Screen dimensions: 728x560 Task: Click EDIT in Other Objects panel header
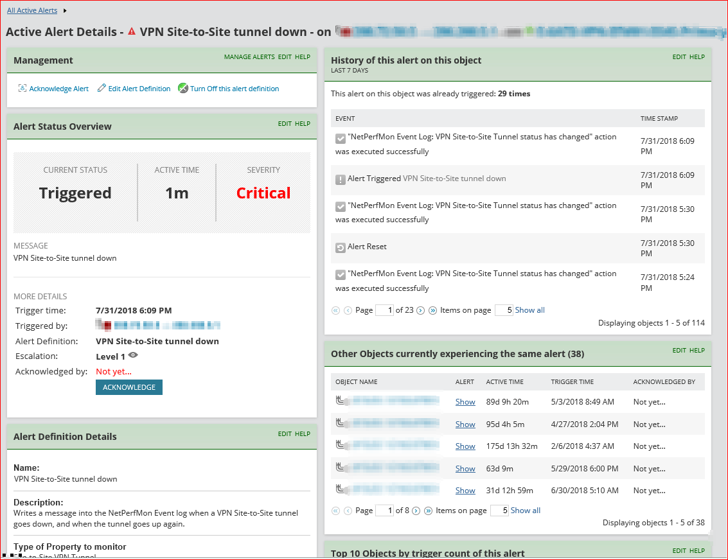point(679,350)
